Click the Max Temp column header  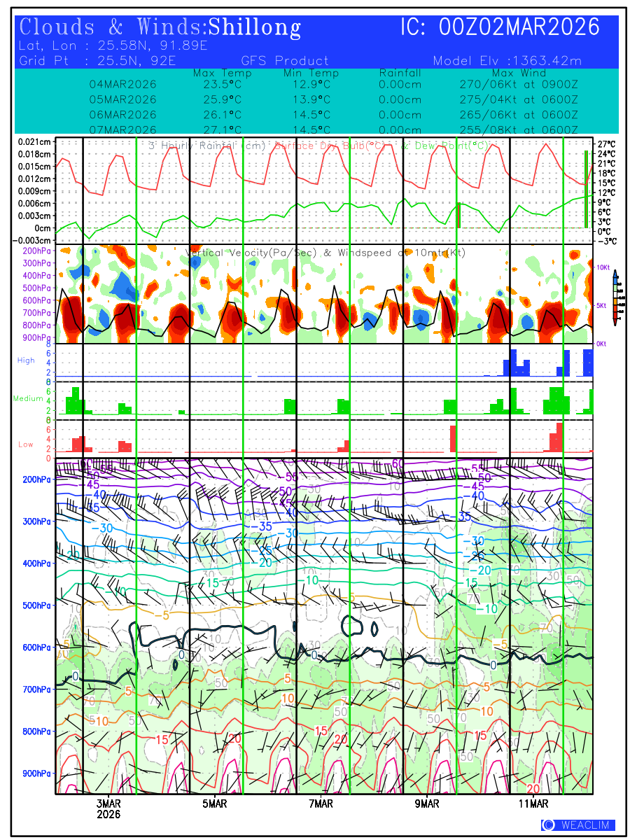pos(222,73)
